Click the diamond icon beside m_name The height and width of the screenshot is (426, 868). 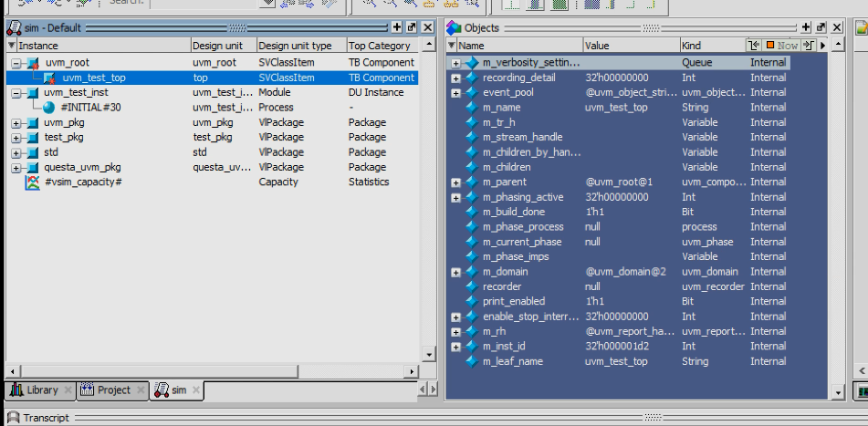tap(472, 108)
